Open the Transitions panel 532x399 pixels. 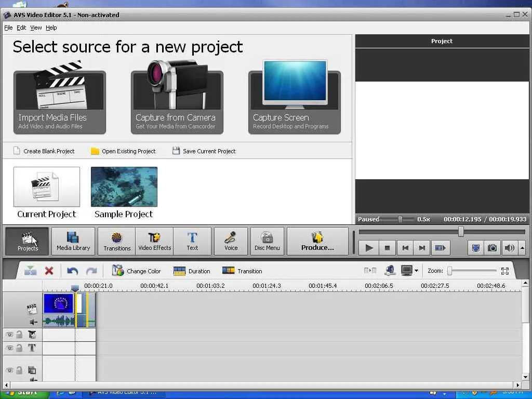tap(117, 241)
